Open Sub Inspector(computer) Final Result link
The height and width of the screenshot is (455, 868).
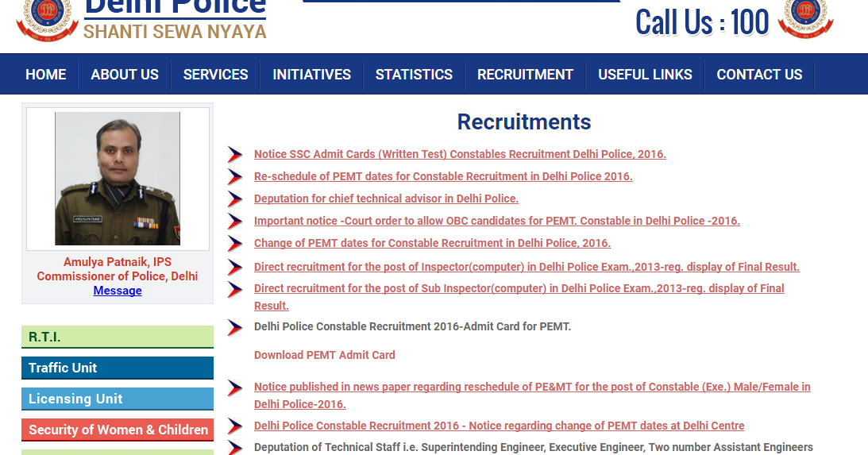click(x=519, y=297)
